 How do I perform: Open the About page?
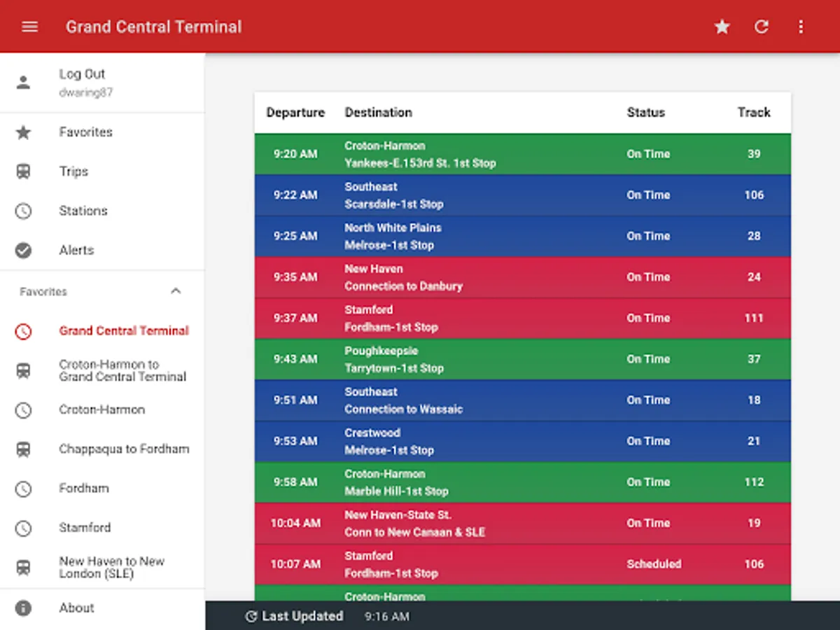point(102,608)
